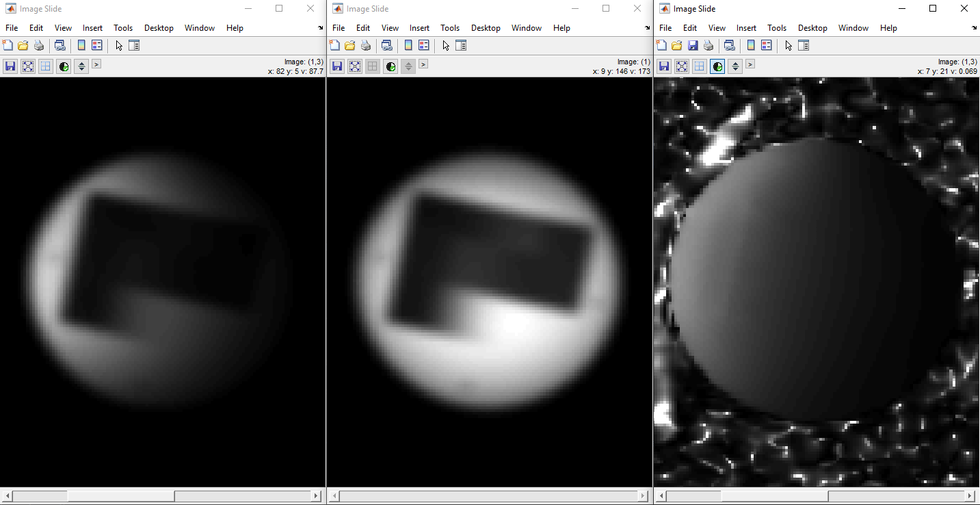Click fit-to-window zoom icon in right window

682,66
